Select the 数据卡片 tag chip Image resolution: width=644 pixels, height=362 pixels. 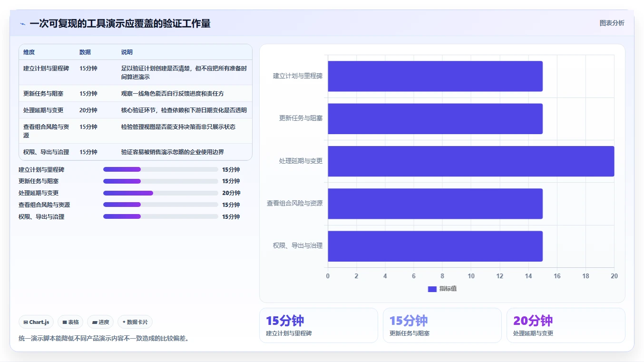[135, 322]
